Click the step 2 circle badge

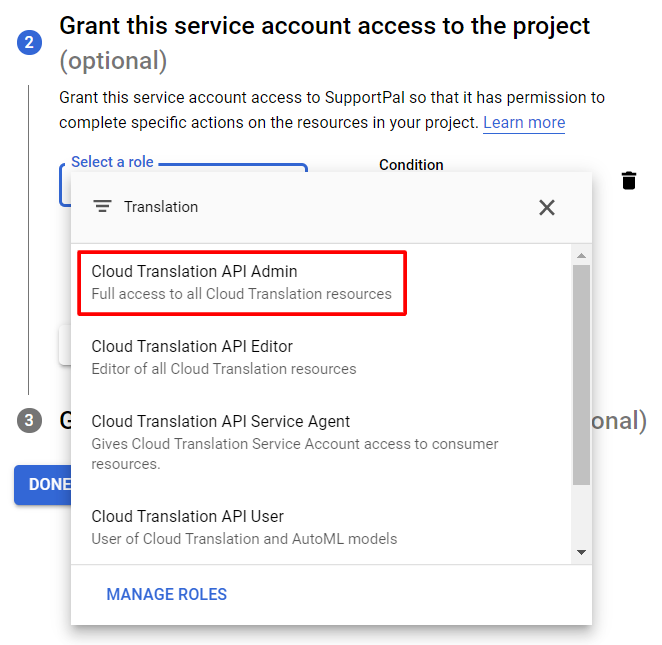tap(30, 42)
